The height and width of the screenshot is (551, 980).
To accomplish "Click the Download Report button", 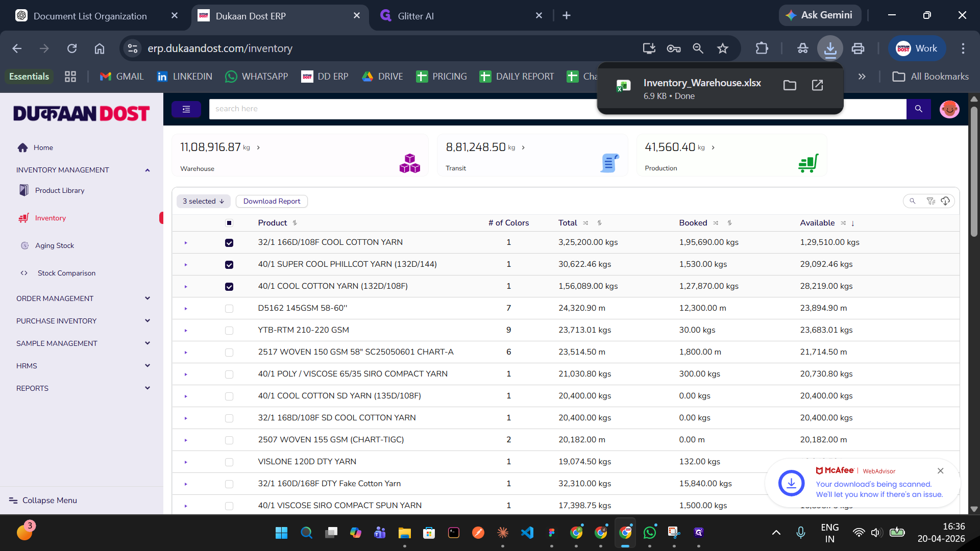I will pos(272,201).
